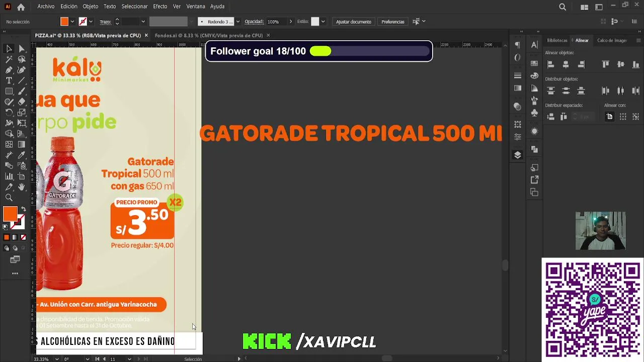Select the Type tool
This screenshot has height=362, width=644.
(x=9, y=80)
